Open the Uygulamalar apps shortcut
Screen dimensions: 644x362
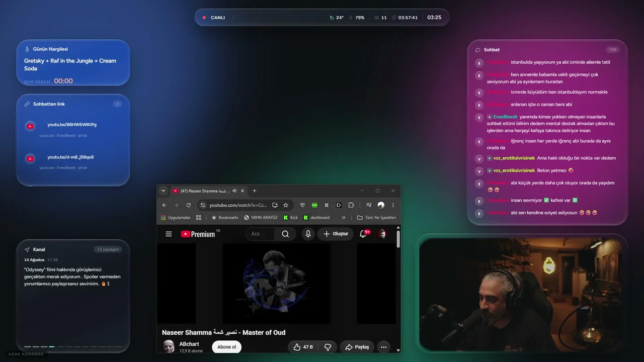pyautogui.click(x=176, y=218)
